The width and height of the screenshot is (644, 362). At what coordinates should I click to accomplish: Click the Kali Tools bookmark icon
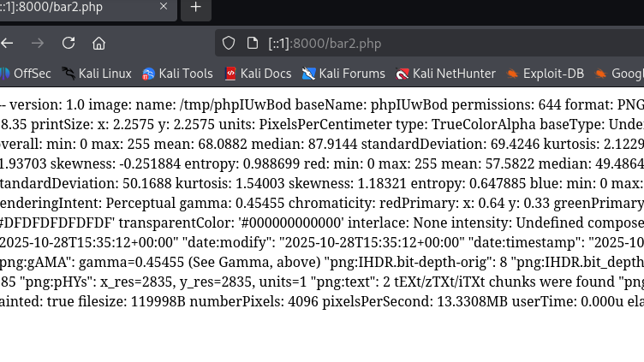coord(148,74)
